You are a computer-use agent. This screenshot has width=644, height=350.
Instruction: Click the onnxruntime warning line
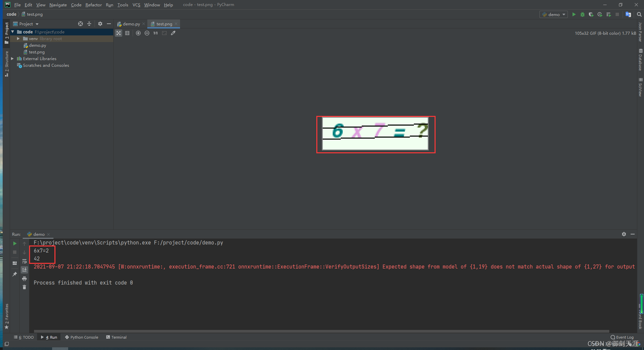(334, 267)
